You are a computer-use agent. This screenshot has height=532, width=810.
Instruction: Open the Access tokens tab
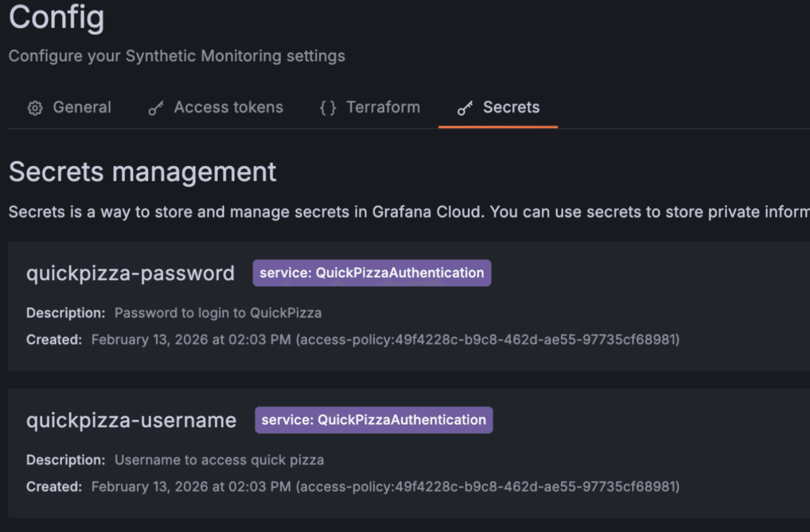tap(229, 108)
